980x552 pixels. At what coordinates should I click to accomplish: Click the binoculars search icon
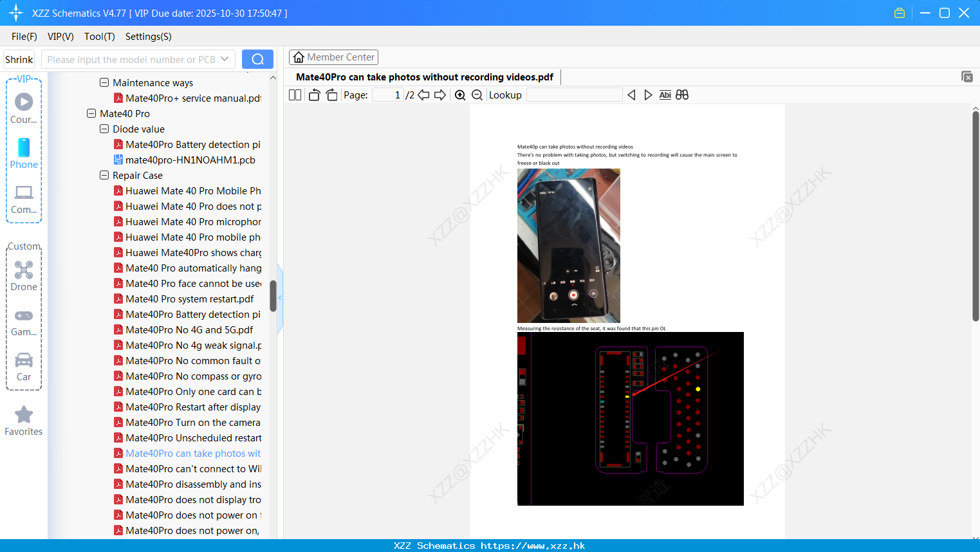tap(682, 95)
